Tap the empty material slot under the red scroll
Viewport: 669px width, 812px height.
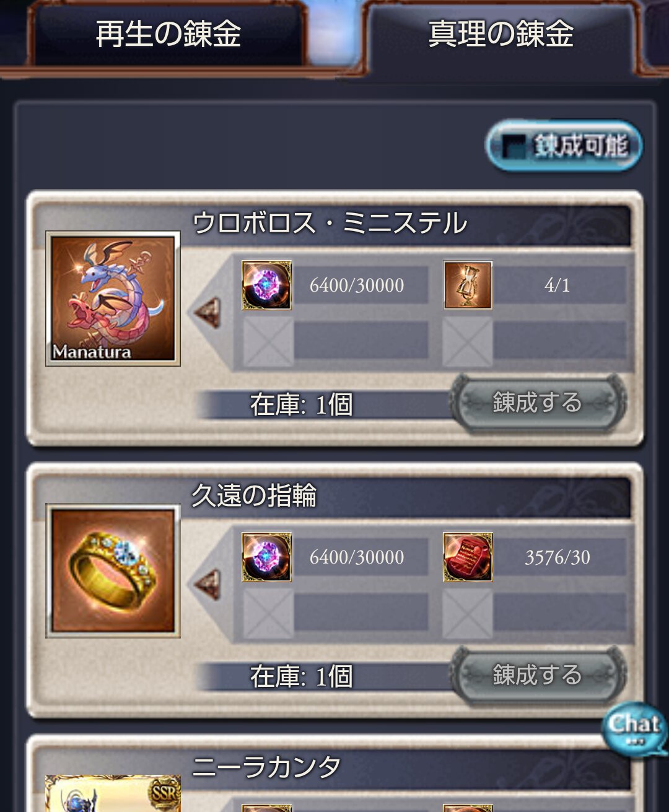coord(468,614)
